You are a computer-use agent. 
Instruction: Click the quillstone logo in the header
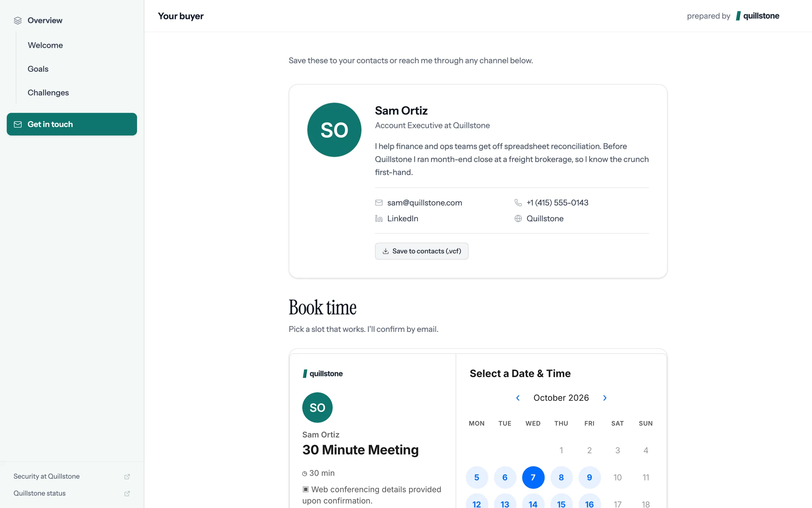click(758, 16)
